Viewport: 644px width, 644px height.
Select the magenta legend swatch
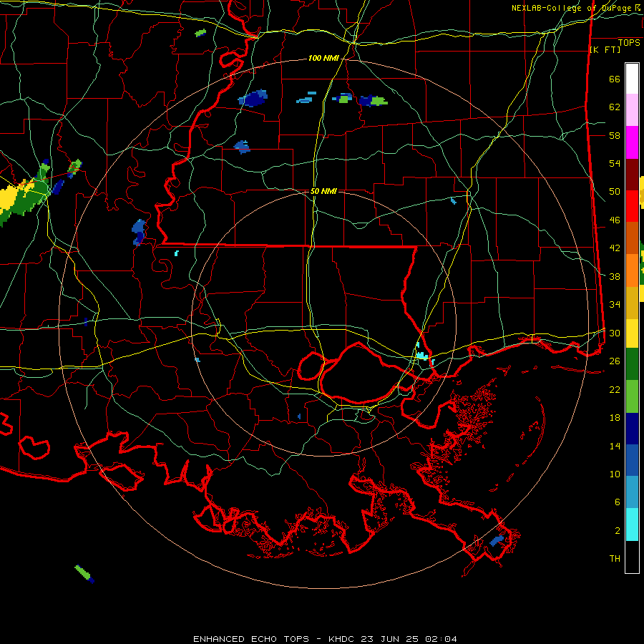click(x=632, y=142)
